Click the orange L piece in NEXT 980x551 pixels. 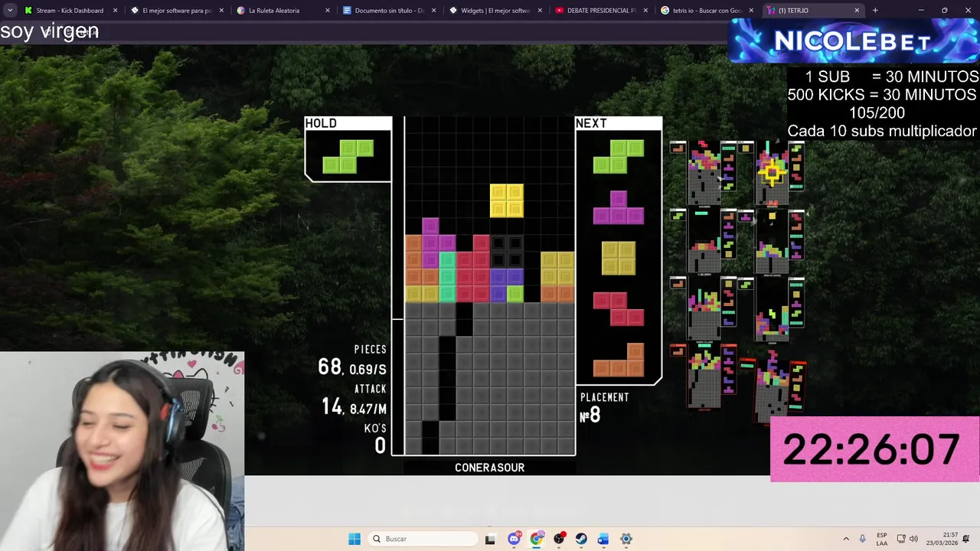click(x=619, y=360)
